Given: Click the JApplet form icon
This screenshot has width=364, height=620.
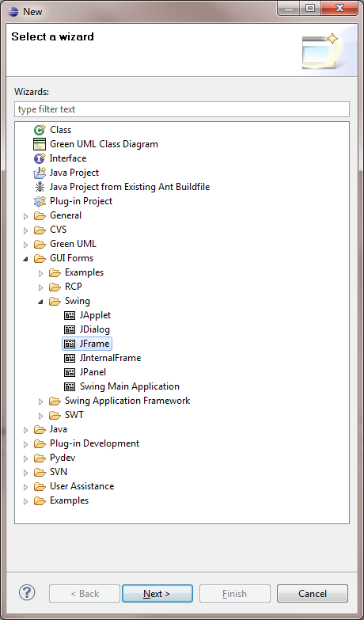Looking at the screenshot, I should coord(70,315).
